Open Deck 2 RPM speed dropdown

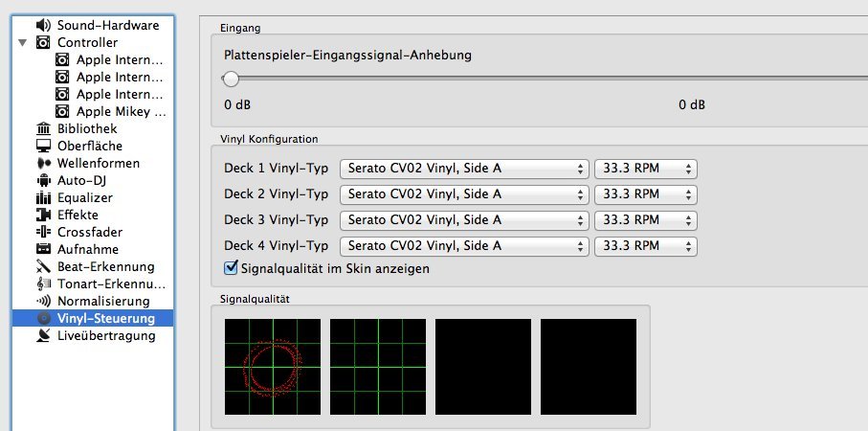point(645,194)
